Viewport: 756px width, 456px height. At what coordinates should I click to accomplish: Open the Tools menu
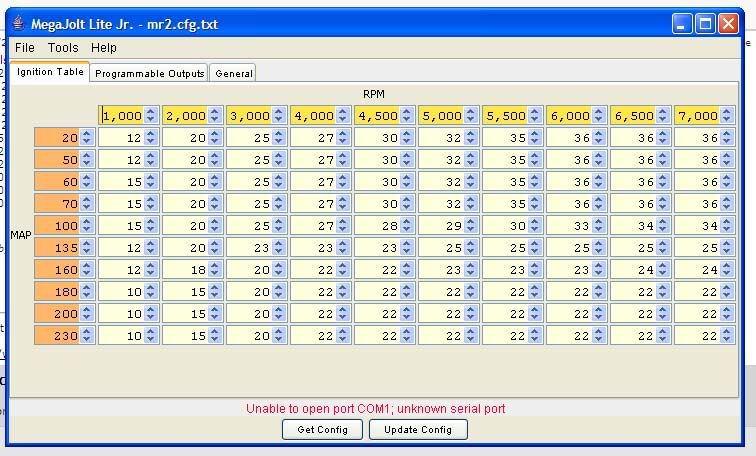pyautogui.click(x=63, y=47)
